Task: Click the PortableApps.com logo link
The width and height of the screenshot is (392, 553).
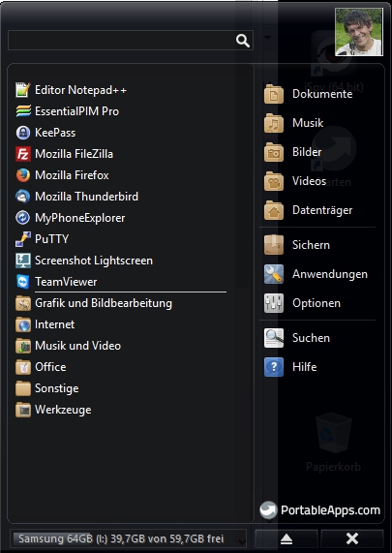Action: [x=320, y=510]
